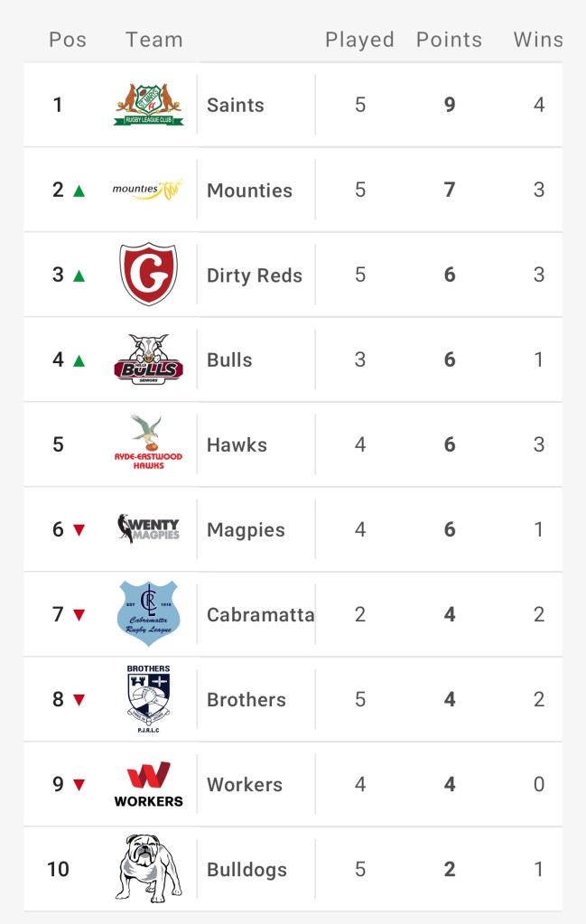Click the red down arrow beside Workers
The image size is (586, 924).
click(79, 785)
